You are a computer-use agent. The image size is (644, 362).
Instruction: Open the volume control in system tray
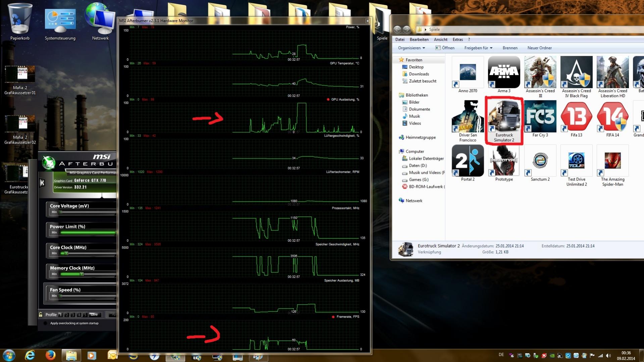coord(608,356)
